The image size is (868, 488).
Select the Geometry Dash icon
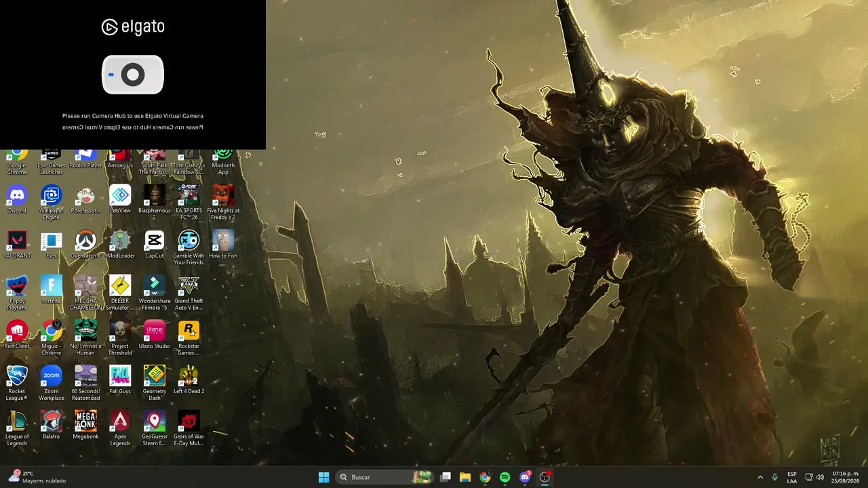click(x=154, y=383)
